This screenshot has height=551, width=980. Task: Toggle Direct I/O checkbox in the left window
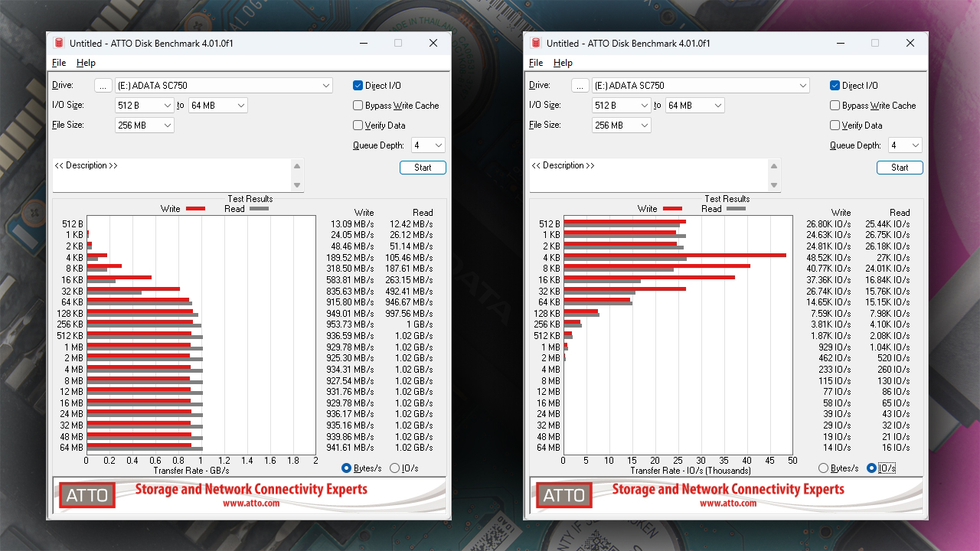click(x=358, y=86)
